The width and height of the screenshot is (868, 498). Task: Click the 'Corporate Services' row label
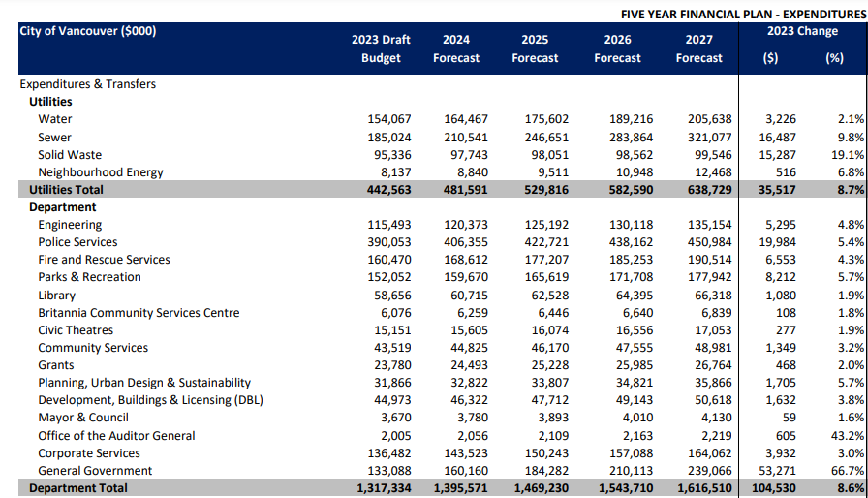tap(88, 453)
